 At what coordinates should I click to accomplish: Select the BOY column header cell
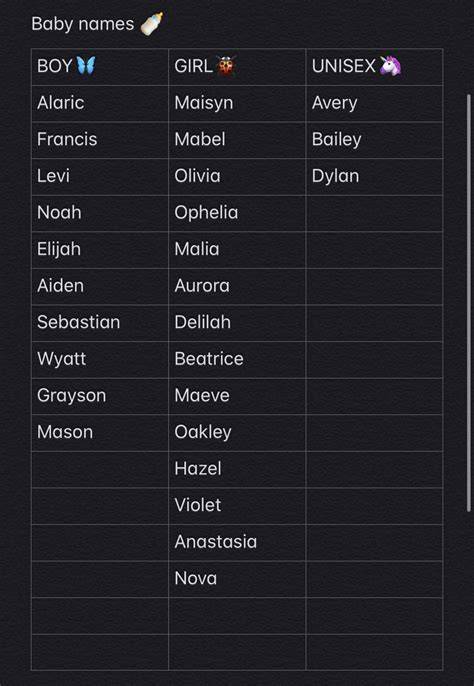tap(100, 66)
